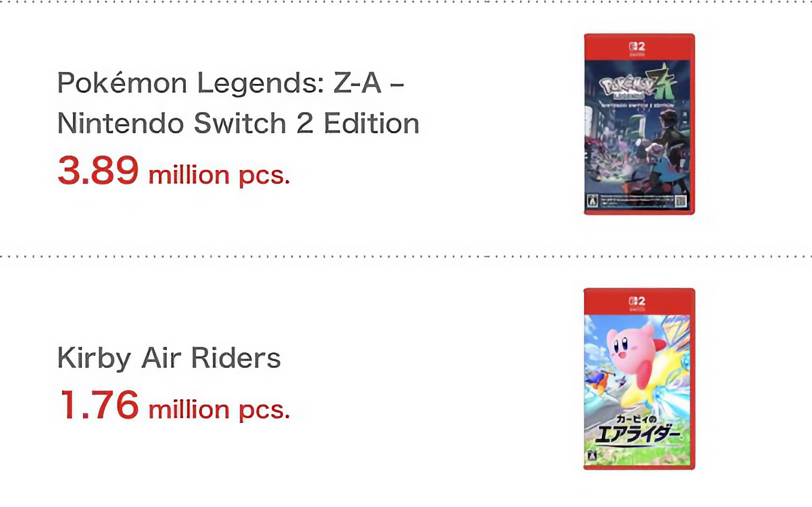The width and height of the screenshot is (812, 507).
Task: Click rating icon on Pokémon cover bottom-left
Action: 592,201
